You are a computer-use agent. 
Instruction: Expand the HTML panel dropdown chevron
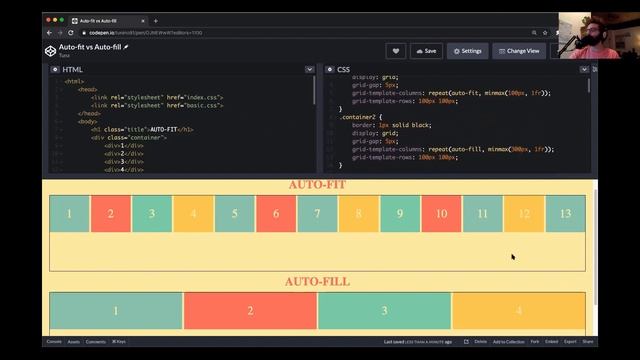click(x=309, y=69)
